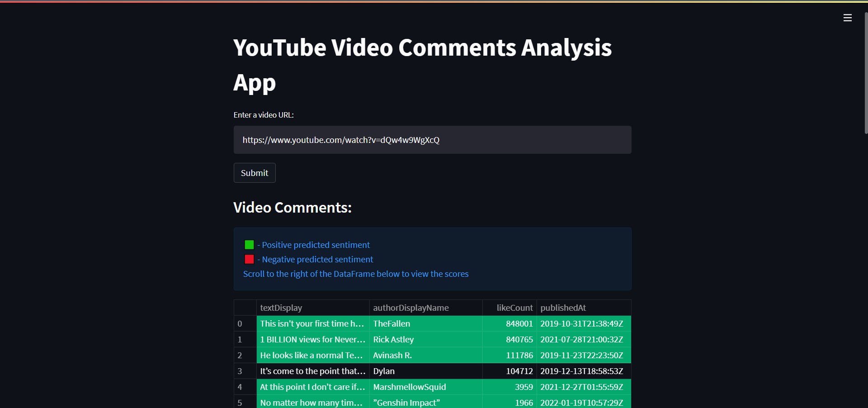Screen dimensions: 868x408
Task: Select cell 'It's come to the point that…'
Action: (313, 371)
